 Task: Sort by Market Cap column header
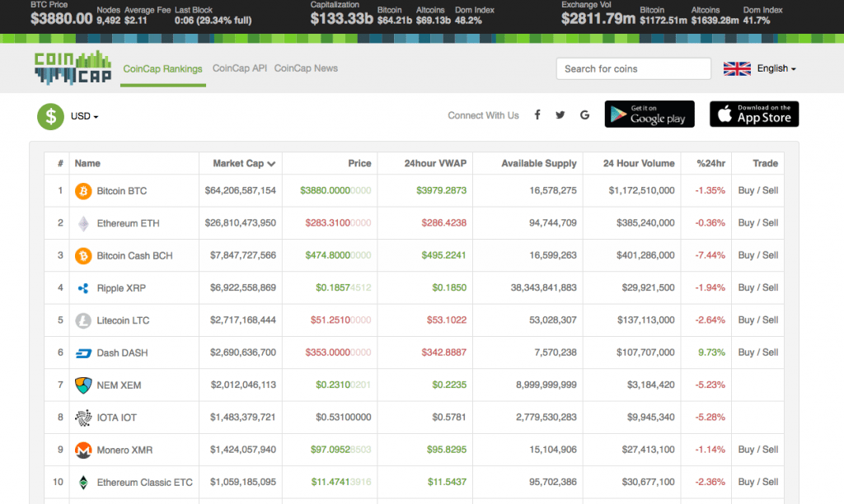[x=244, y=164]
